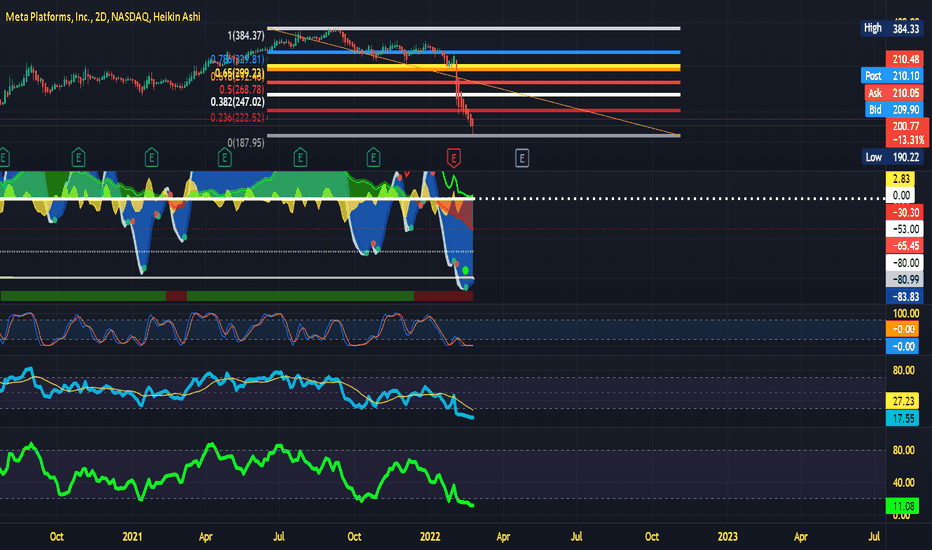Image resolution: width=932 pixels, height=550 pixels.
Task: Click the blue -0.00 stochastic value label
Action: [x=902, y=346]
